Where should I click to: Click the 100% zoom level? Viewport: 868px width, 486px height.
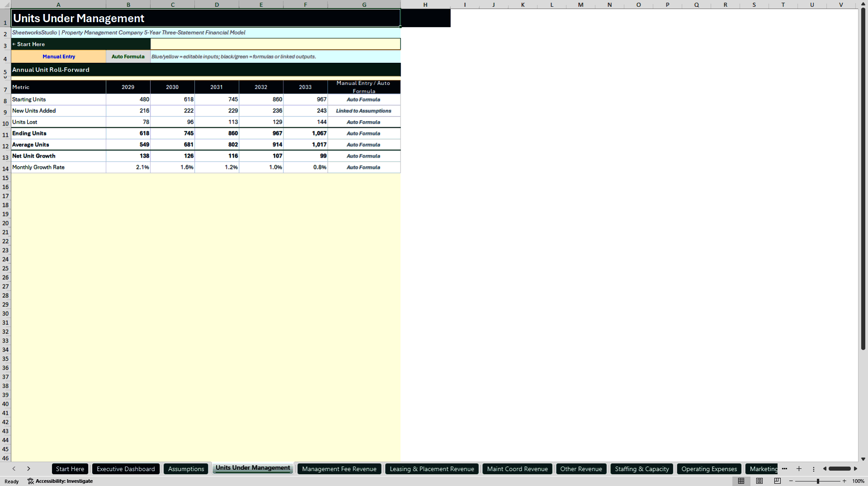pyautogui.click(x=858, y=481)
